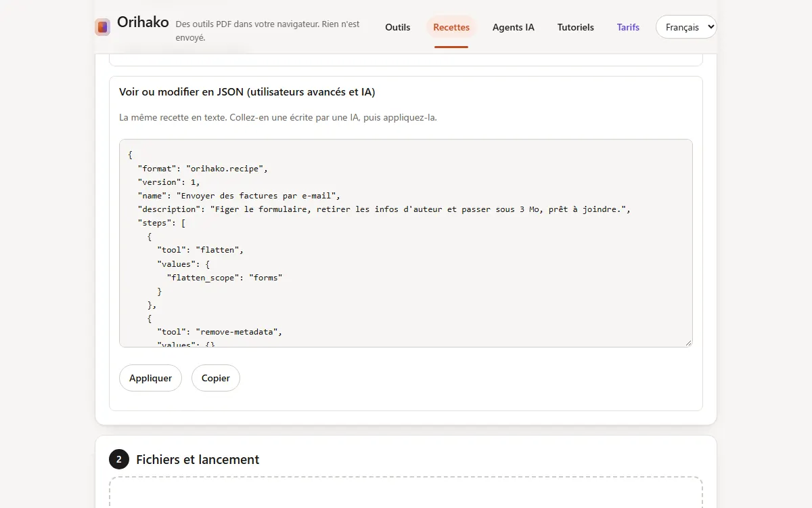Open the Tarifs page

coord(628,27)
